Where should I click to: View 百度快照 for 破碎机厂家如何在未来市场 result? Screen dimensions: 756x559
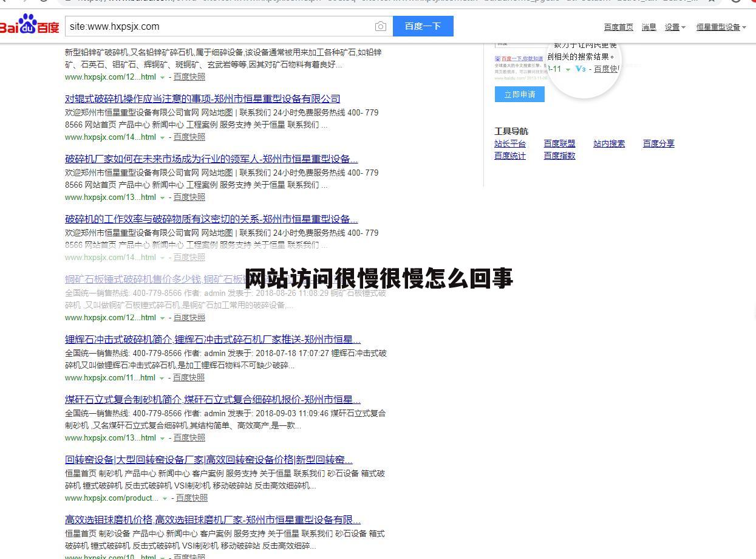189,197
